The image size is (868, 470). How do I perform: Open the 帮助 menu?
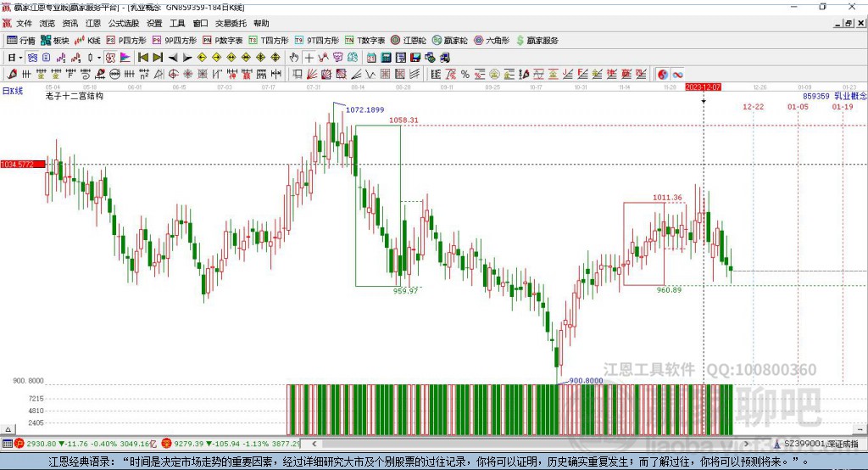click(261, 23)
